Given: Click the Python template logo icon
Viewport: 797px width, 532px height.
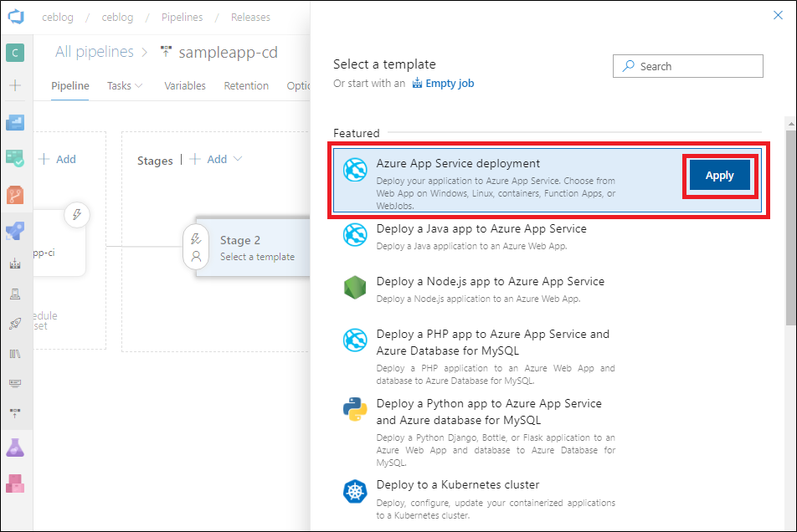Looking at the screenshot, I should coord(355,409).
